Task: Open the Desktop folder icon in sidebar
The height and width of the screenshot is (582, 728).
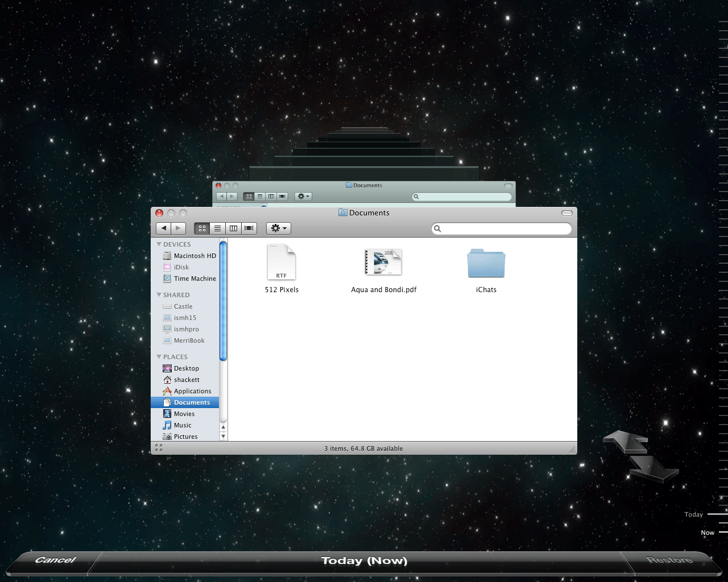Action: click(x=167, y=368)
